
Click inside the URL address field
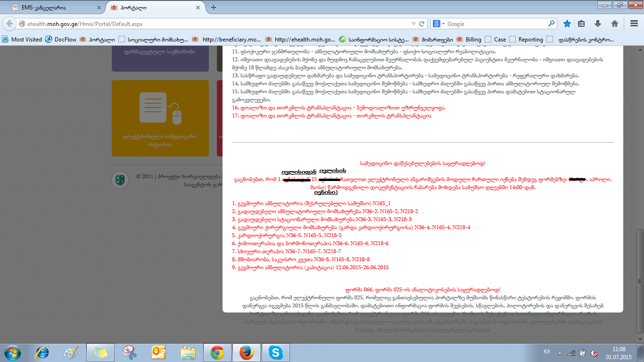212,24
